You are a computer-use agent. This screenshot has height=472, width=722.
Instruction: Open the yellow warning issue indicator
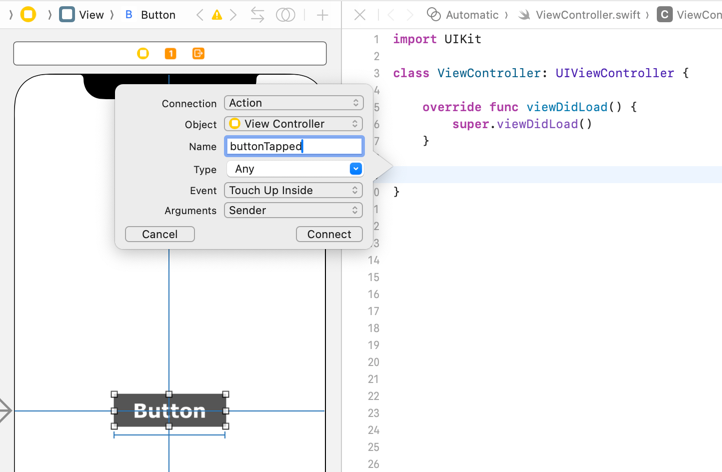tap(217, 15)
